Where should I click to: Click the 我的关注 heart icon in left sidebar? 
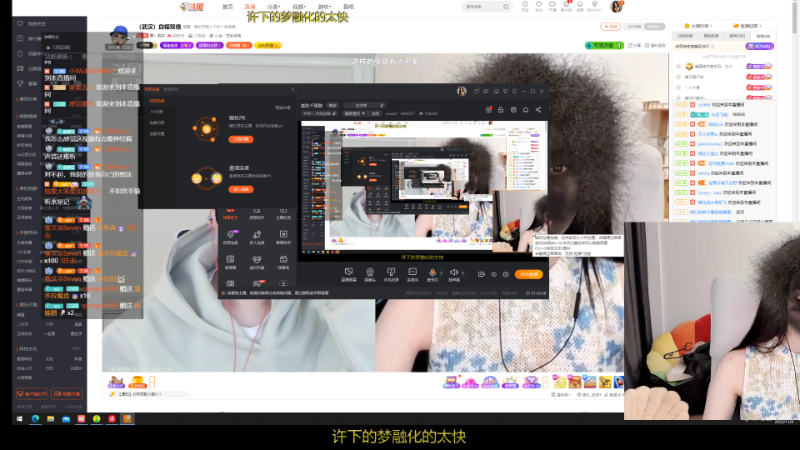[x=20, y=23]
